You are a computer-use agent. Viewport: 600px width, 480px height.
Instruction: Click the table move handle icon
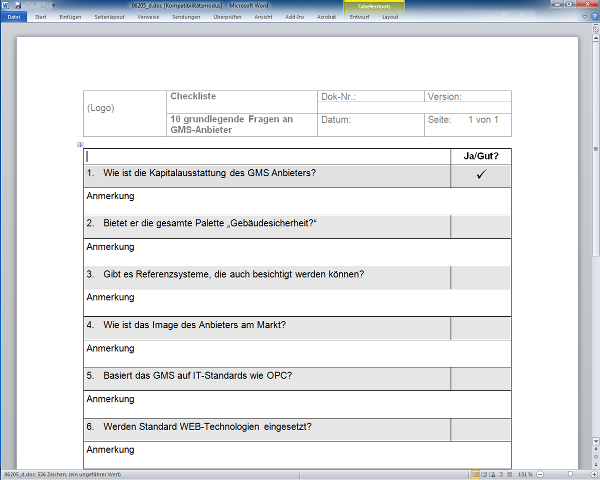(79, 146)
